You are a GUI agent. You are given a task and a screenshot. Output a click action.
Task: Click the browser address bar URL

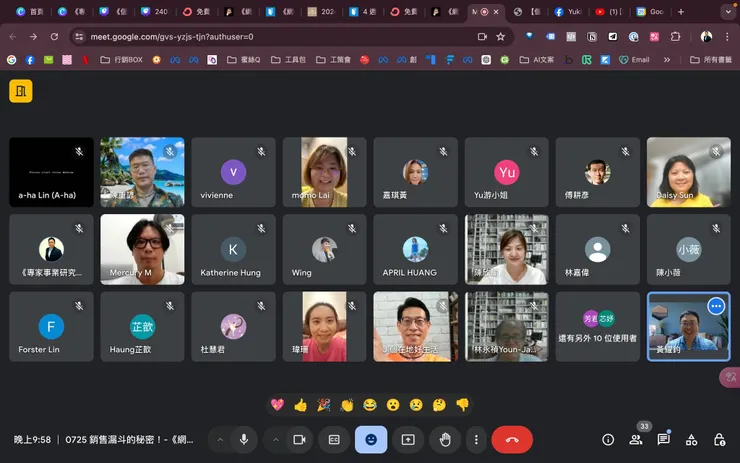(172, 36)
